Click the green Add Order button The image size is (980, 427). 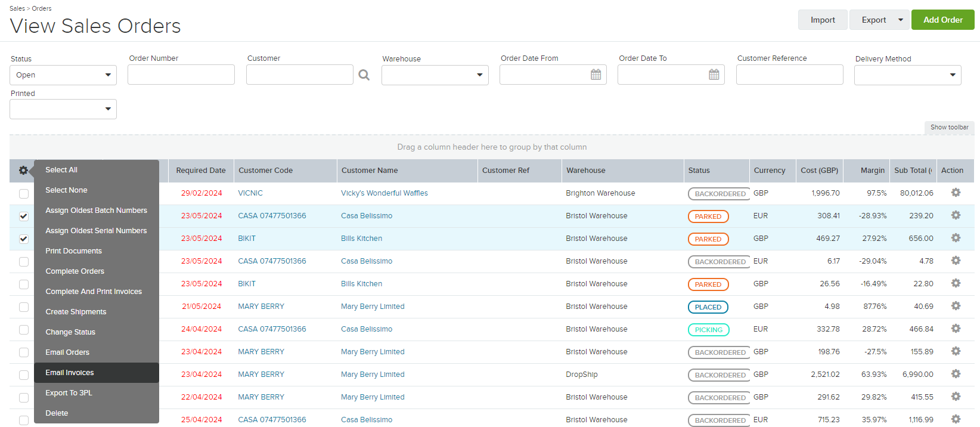click(x=943, y=20)
